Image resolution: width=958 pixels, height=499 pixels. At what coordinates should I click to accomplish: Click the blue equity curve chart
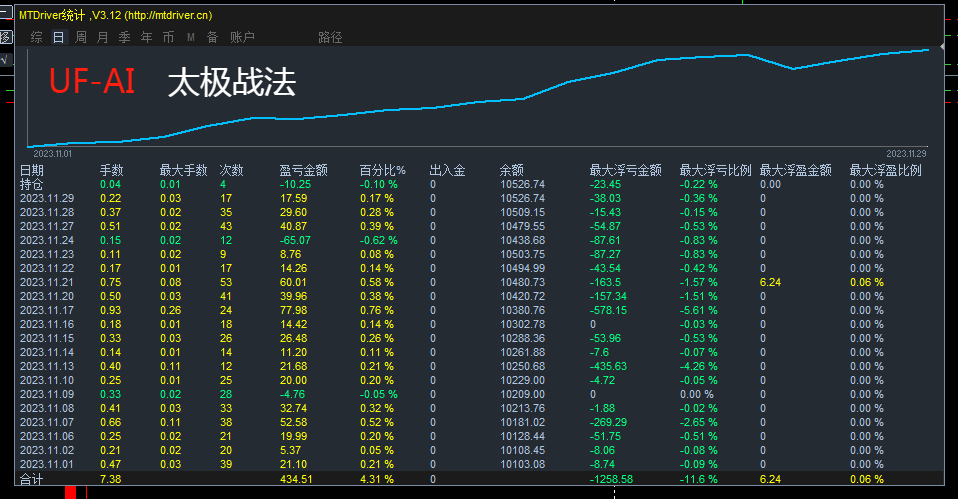click(x=478, y=98)
